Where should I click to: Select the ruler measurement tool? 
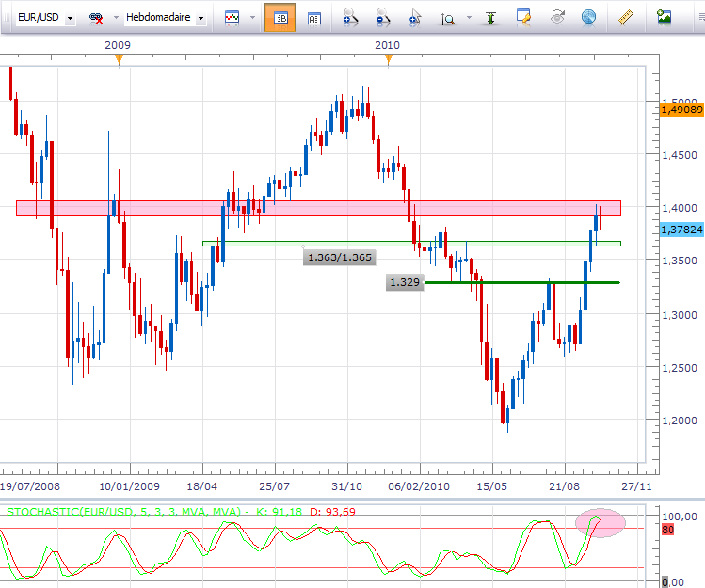[626, 18]
